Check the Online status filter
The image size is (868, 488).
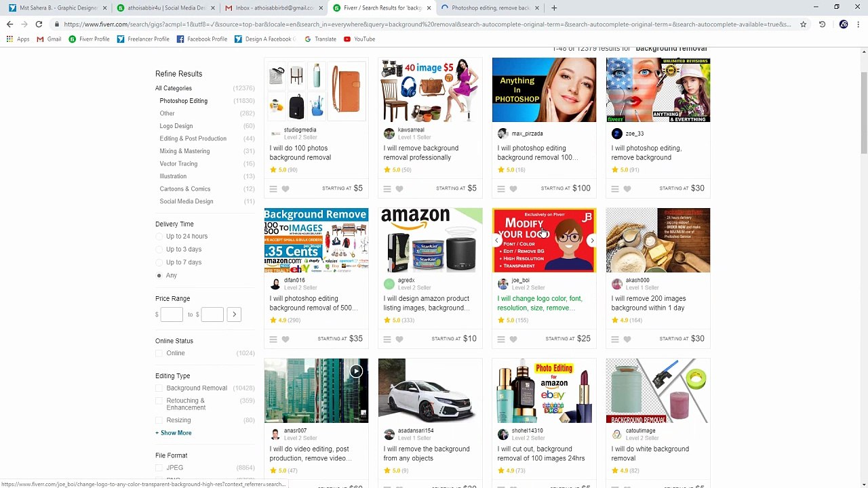[x=159, y=353]
